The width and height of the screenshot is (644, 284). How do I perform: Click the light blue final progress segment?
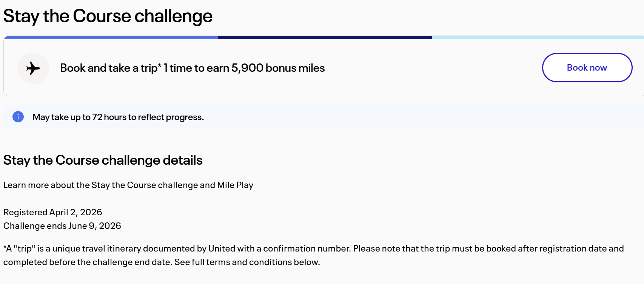point(538,37)
